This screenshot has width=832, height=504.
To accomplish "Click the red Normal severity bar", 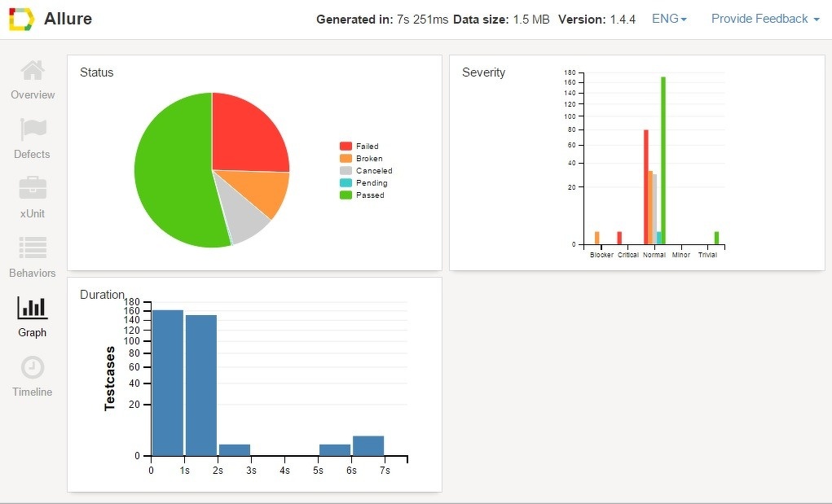I will [646, 187].
